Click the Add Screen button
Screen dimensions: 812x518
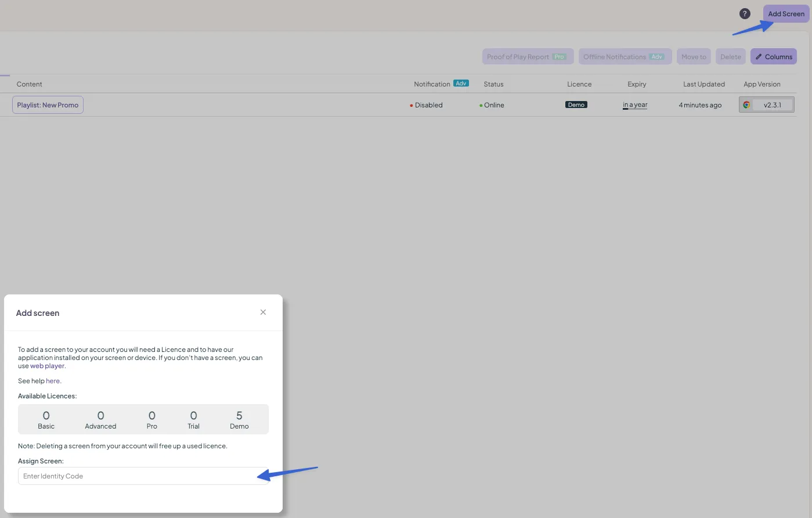786,14
